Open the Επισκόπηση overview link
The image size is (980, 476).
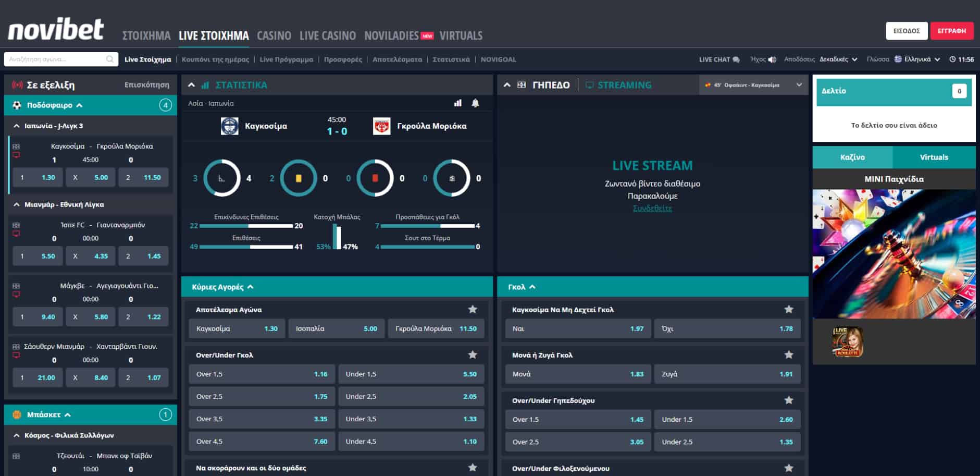[x=147, y=84]
